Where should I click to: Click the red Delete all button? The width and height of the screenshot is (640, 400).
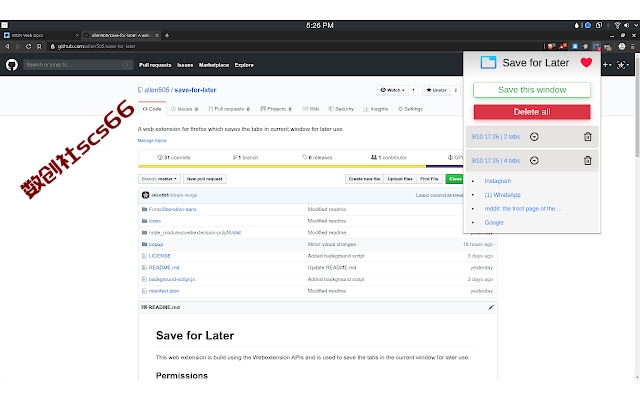(532, 112)
